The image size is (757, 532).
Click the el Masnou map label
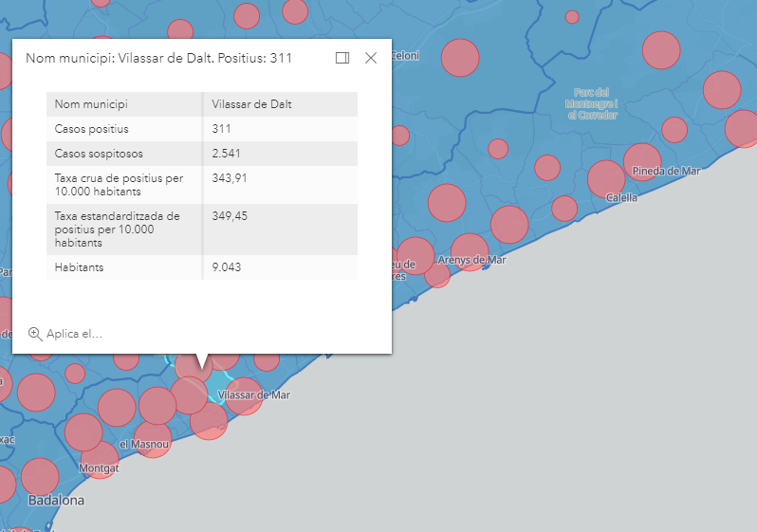pyautogui.click(x=144, y=444)
